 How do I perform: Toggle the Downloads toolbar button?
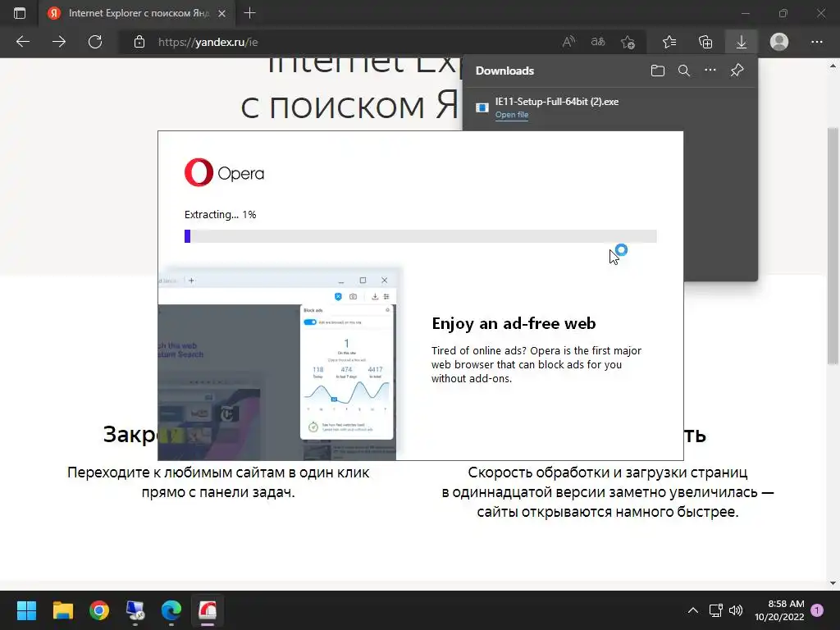tap(742, 42)
